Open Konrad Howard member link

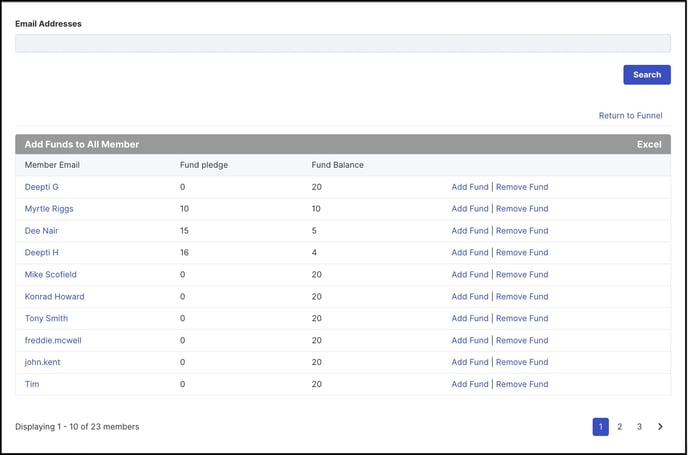pyautogui.click(x=54, y=297)
